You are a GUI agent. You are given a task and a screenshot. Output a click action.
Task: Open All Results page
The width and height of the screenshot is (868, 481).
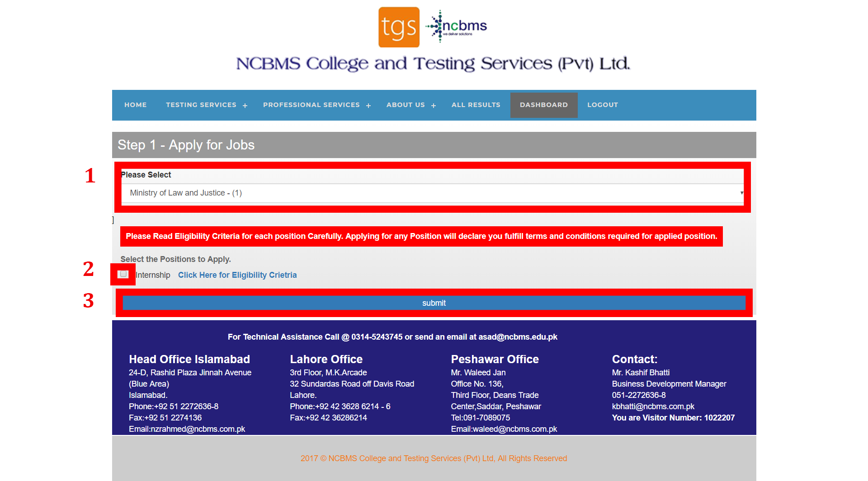(476, 105)
